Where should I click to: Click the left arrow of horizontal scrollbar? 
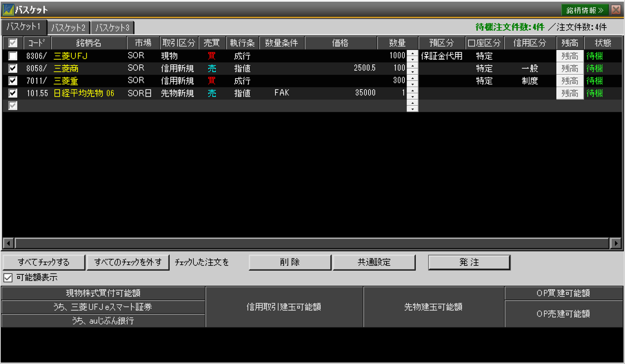[8, 243]
